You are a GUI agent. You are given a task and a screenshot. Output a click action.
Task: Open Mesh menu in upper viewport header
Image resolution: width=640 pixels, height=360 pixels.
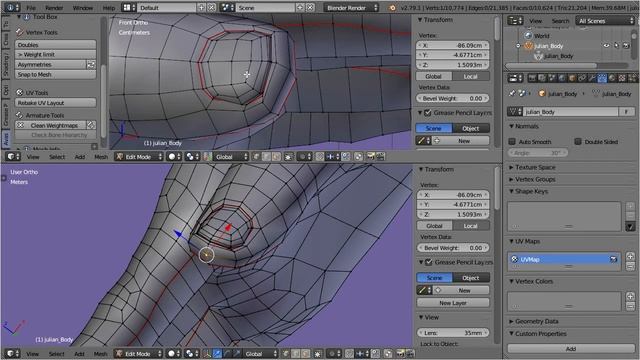pyautogui.click(x=101, y=157)
